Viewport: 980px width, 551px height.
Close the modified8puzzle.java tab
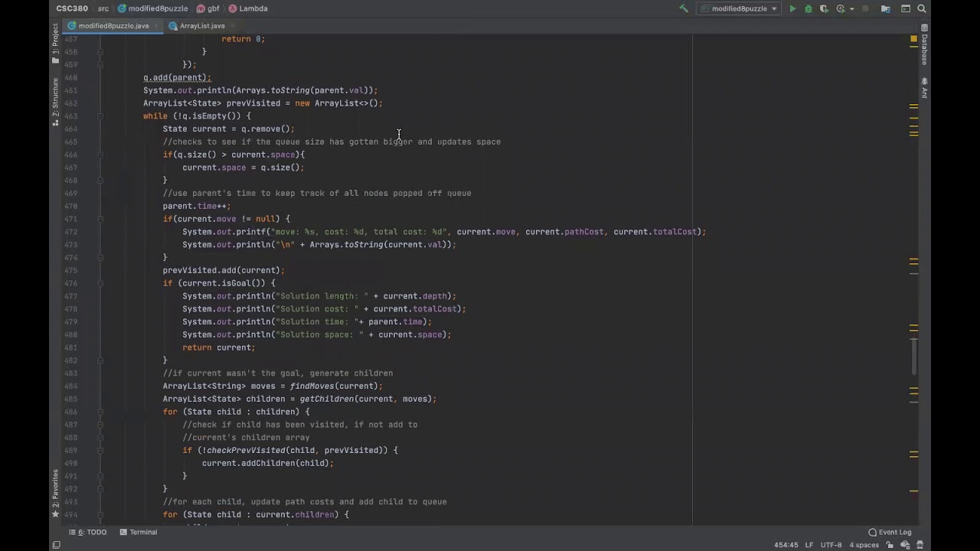158,25
